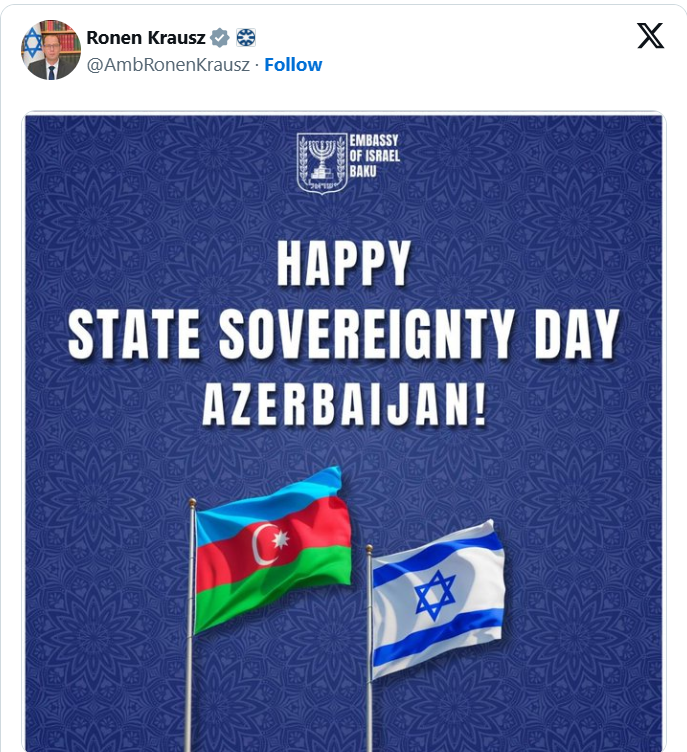
Task: Open the Ronen Krausz display name link
Action: 146,37
